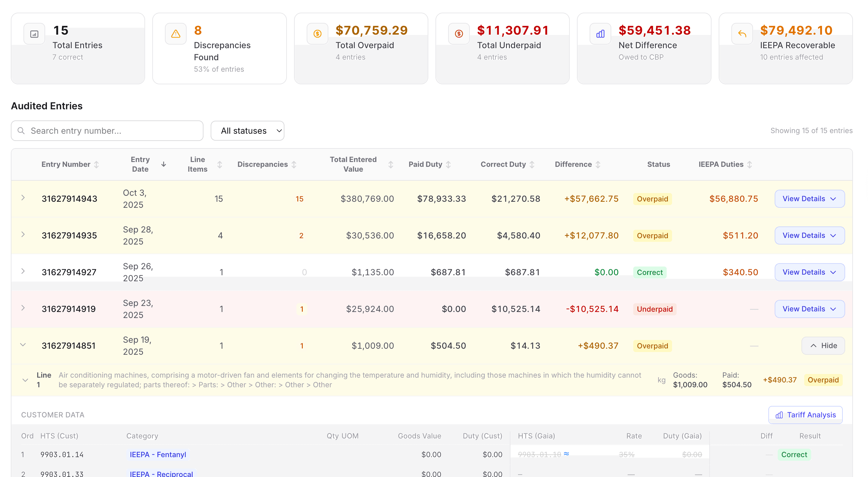This screenshot has height=477, width=868.
Task: Open the Tariff Analysis button
Action: [x=805, y=415]
